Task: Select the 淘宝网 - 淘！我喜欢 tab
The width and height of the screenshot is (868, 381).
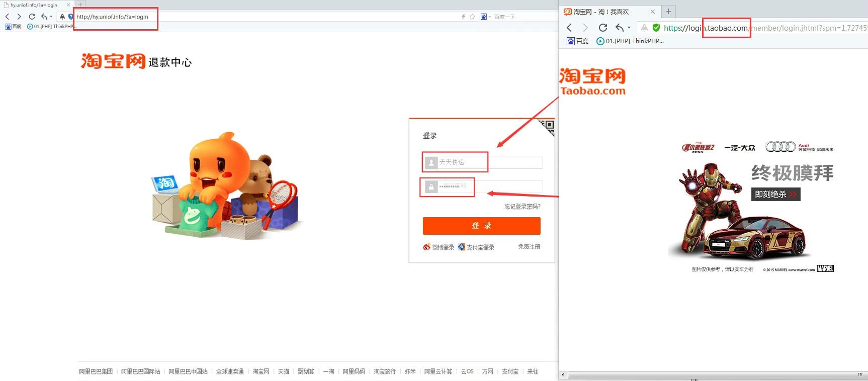Action: tap(609, 12)
